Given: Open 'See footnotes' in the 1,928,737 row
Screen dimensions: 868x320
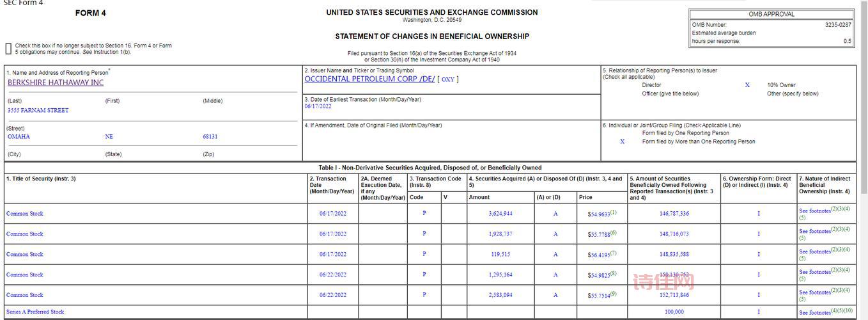Looking at the screenshot, I should [x=814, y=232].
